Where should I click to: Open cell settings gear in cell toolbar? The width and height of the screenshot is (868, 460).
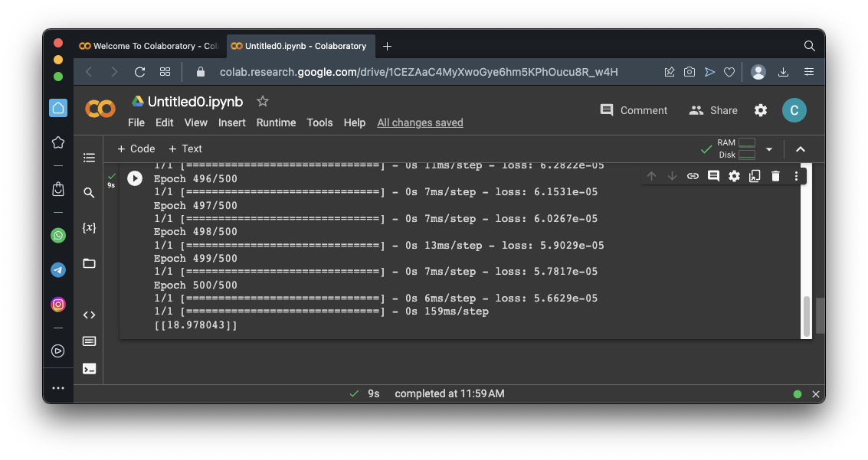[734, 176]
